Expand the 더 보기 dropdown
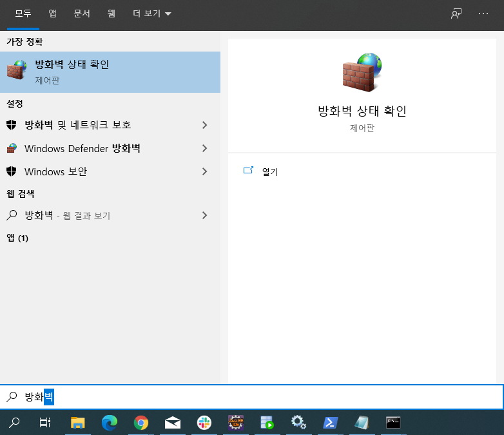Image resolution: width=504 pixels, height=435 pixels. tap(151, 14)
